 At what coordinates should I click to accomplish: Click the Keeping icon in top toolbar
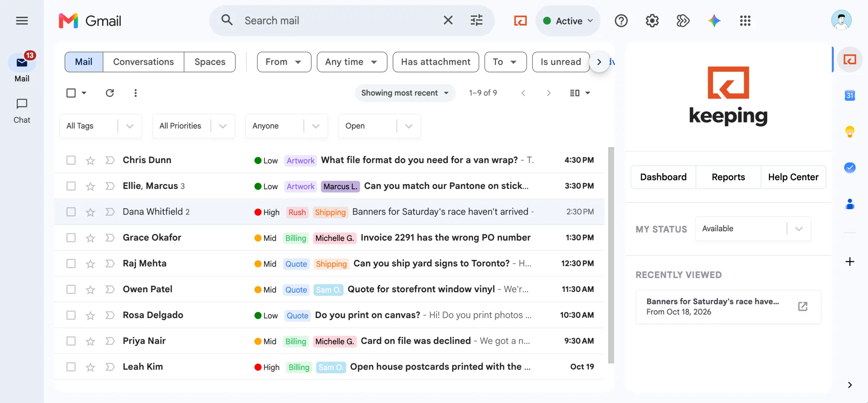tap(520, 21)
